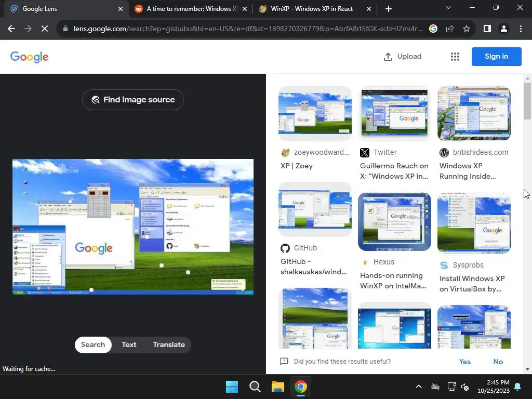Share this page via the share icon
This screenshot has width=532, height=399.
pyautogui.click(x=450, y=29)
